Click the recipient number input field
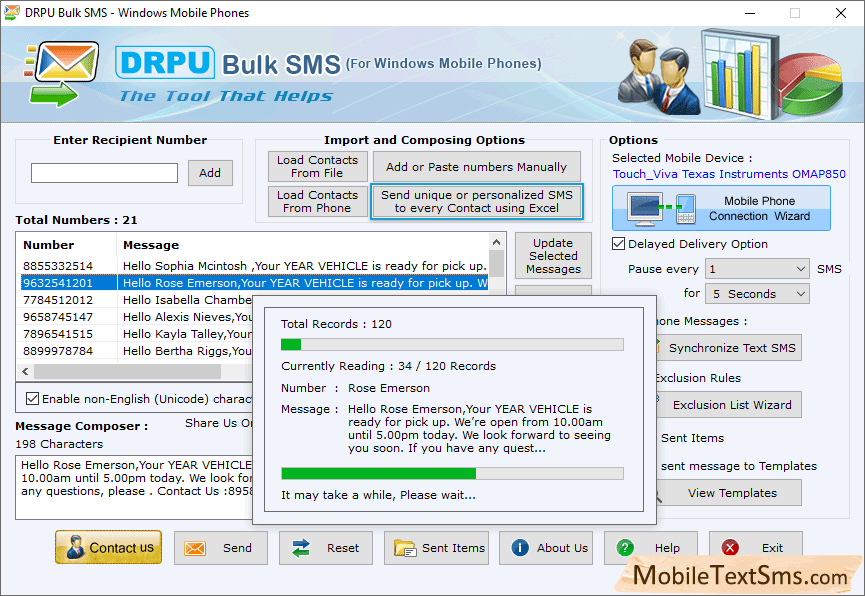The image size is (865, 596). (104, 173)
